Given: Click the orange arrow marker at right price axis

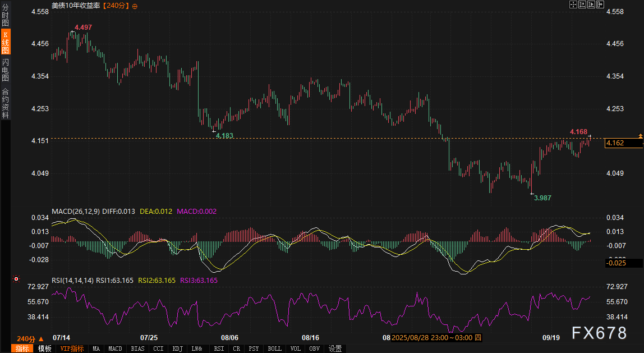Looking at the screenshot, I should pyautogui.click(x=640, y=136).
